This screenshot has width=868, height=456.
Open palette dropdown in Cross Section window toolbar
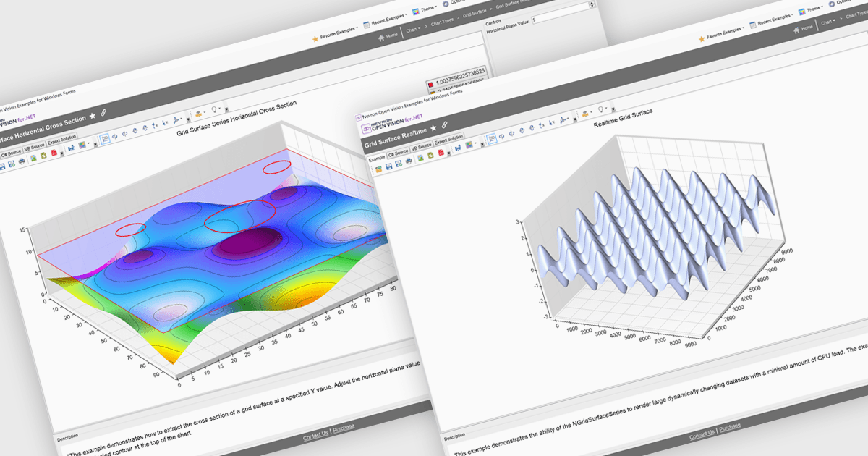[84, 145]
